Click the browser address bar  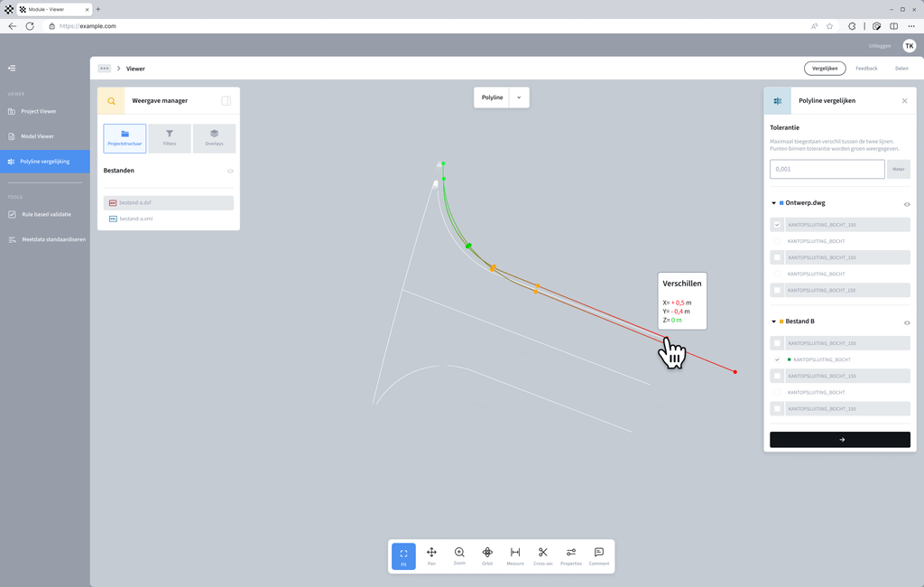pyautogui.click(x=424, y=26)
